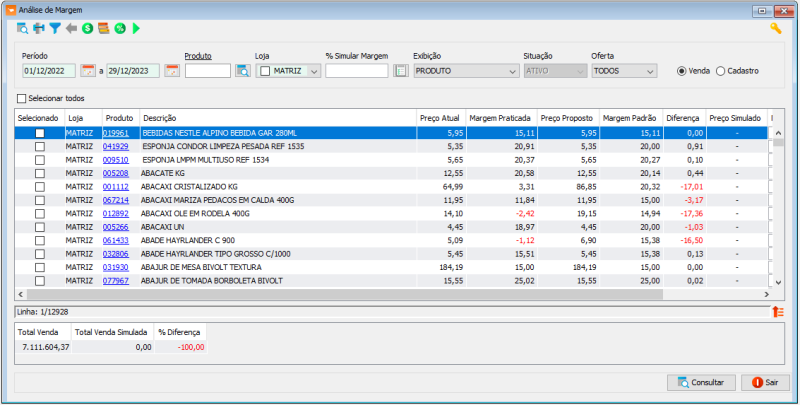This screenshot has width=800, height=405.
Task: Click the gray back arrow icon
Action: (71, 29)
